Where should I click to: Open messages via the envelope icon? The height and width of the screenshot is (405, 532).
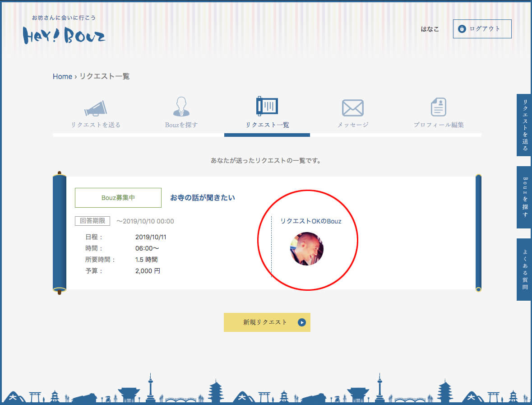point(352,108)
